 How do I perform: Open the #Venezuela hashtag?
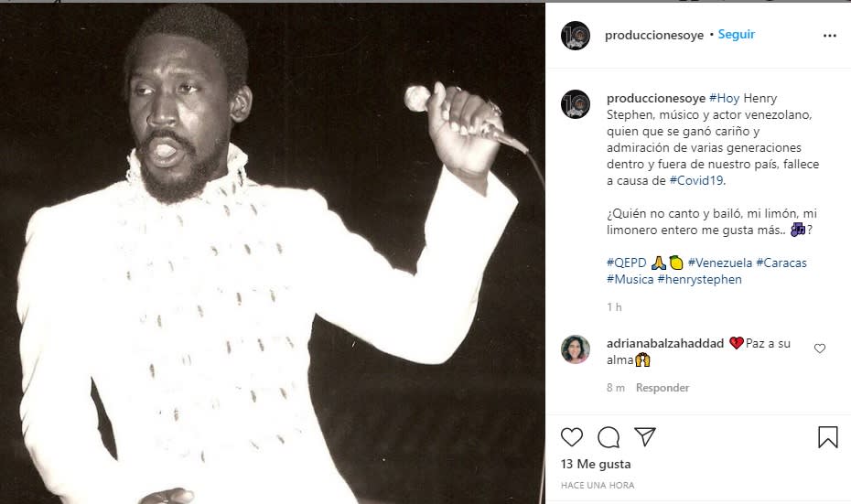pos(719,263)
